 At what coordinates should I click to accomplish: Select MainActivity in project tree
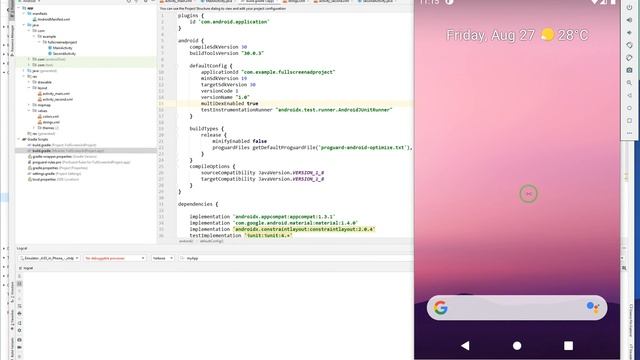coord(60,48)
